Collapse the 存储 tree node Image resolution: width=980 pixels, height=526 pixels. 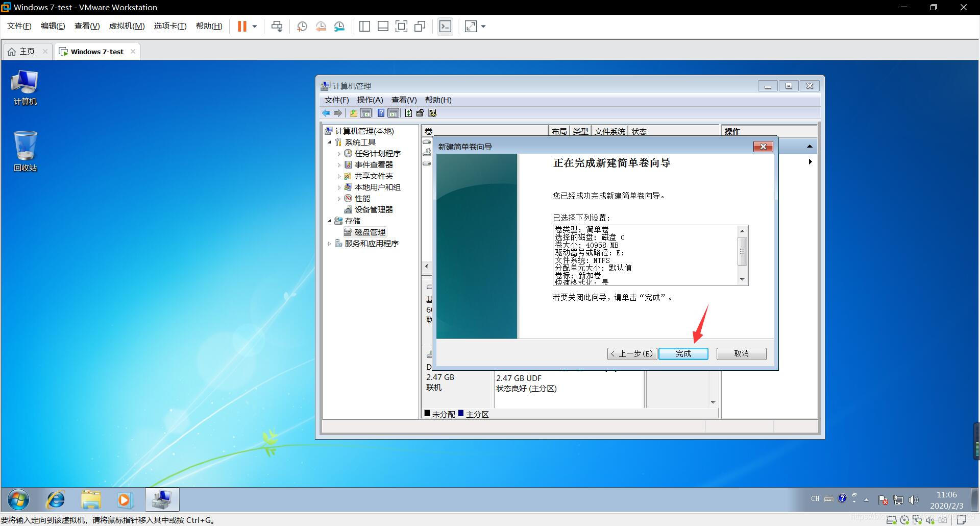[x=330, y=221]
